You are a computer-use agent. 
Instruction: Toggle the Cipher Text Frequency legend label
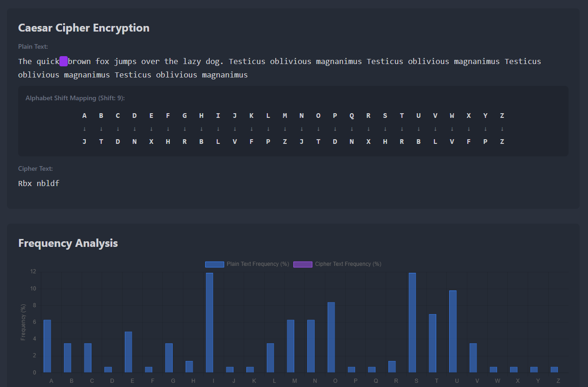pyautogui.click(x=348, y=264)
